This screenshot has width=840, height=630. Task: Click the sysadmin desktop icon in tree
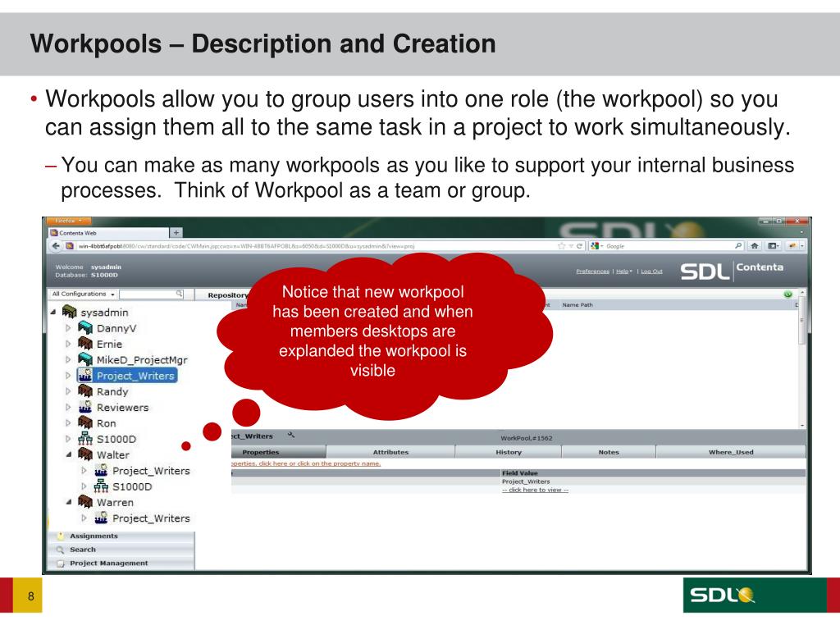click(x=70, y=312)
